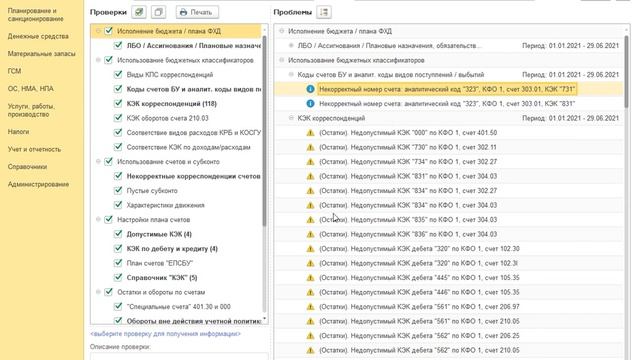
Task: Open the Учет и отчетность section
Action: pyautogui.click(x=34, y=149)
